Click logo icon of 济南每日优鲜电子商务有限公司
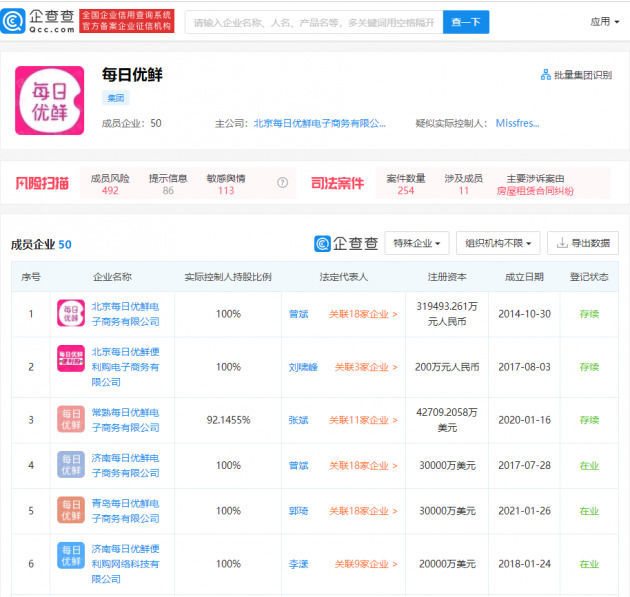Viewport: 630px width, 597px height. coord(71,464)
